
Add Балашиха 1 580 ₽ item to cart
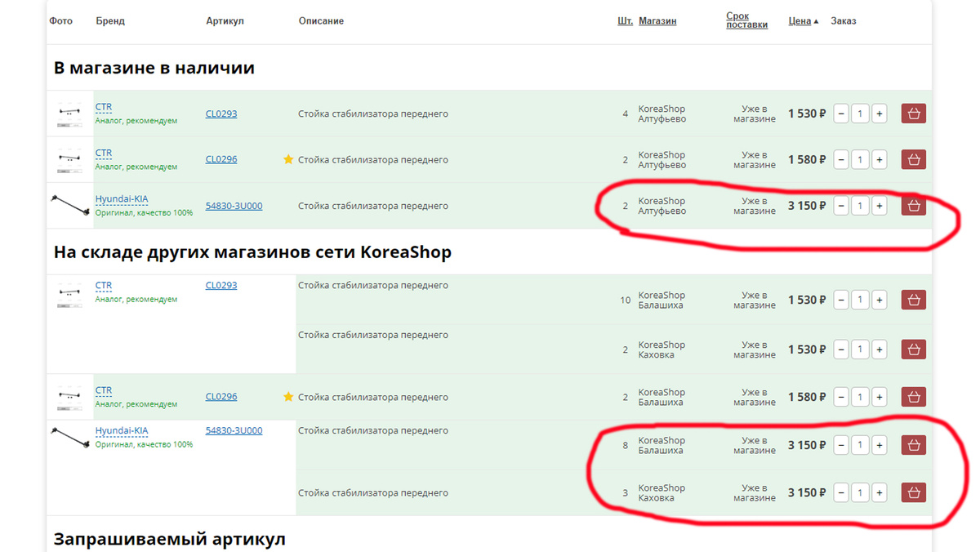(x=913, y=397)
